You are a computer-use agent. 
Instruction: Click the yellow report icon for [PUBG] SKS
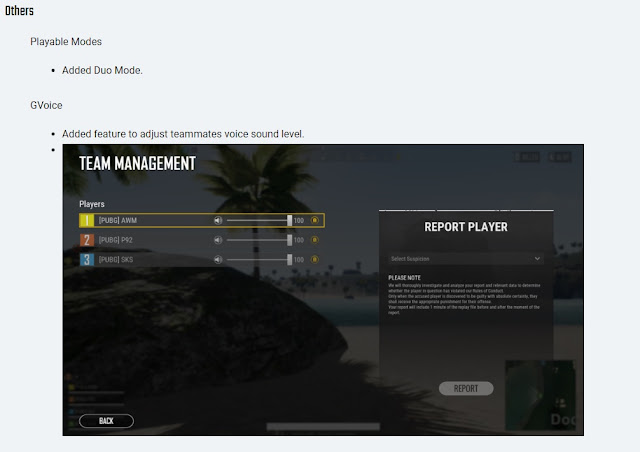315,259
